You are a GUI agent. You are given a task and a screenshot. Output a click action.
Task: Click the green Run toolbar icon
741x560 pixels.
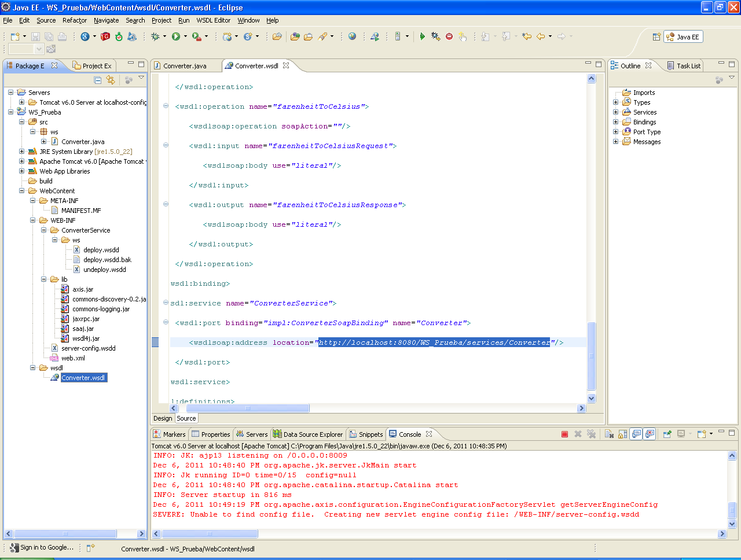176,36
